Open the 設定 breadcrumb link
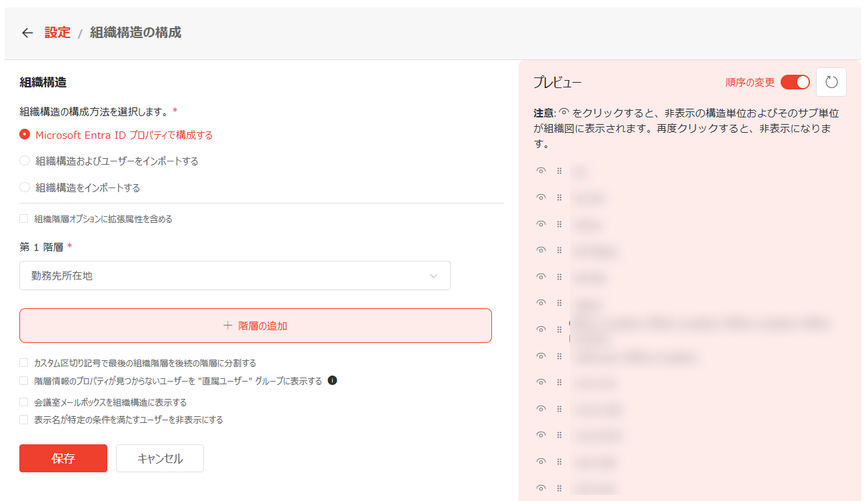This screenshot has height=501, width=868. click(57, 33)
